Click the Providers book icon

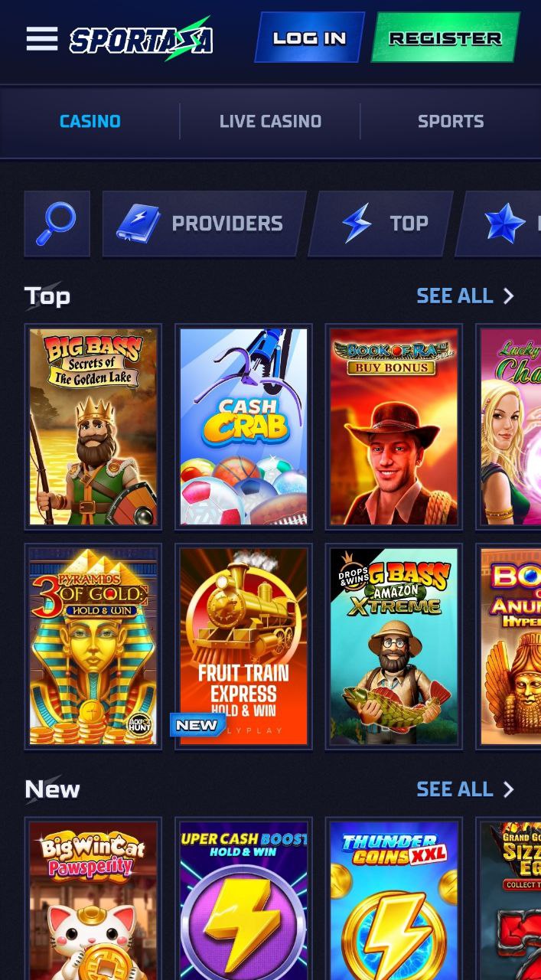pos(139,224)
